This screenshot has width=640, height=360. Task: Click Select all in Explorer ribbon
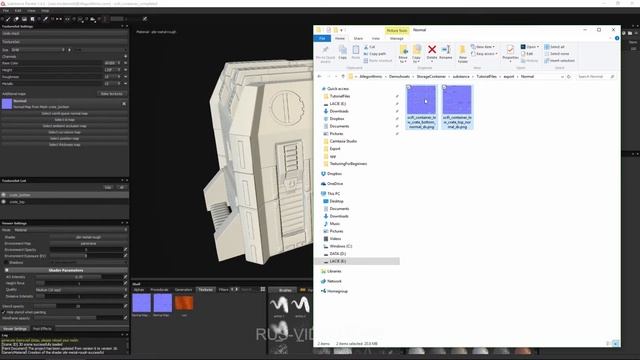click(554, 47)
